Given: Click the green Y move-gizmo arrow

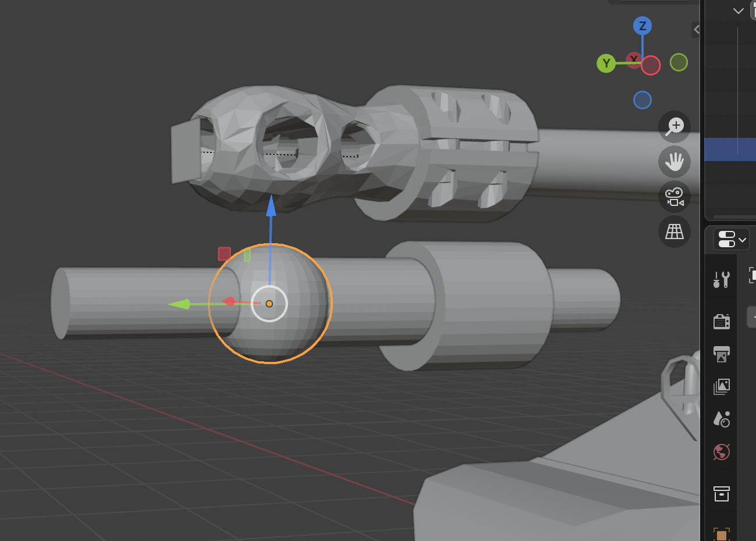Looking at the screenshot, I should click(x=179, y=304).
